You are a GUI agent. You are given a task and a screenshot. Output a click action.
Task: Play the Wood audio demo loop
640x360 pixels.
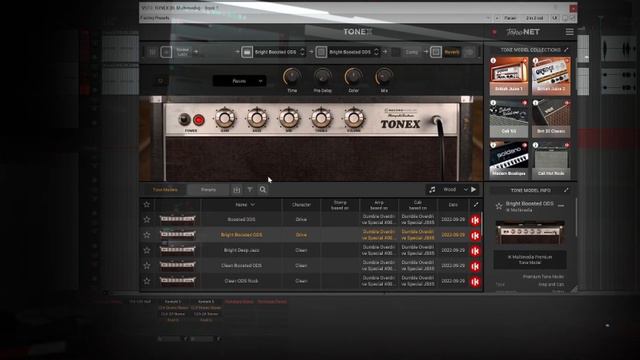pyautogui.click(x=473, y=189)
